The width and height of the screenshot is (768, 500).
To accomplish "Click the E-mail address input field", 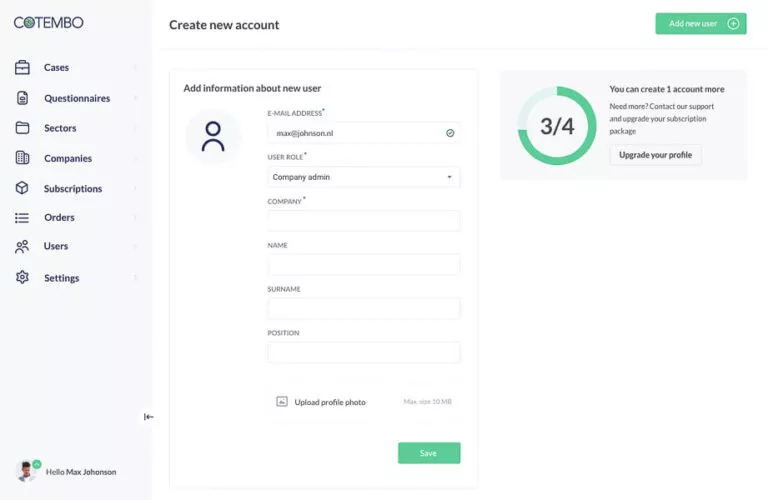I will [x=363, y=133].
